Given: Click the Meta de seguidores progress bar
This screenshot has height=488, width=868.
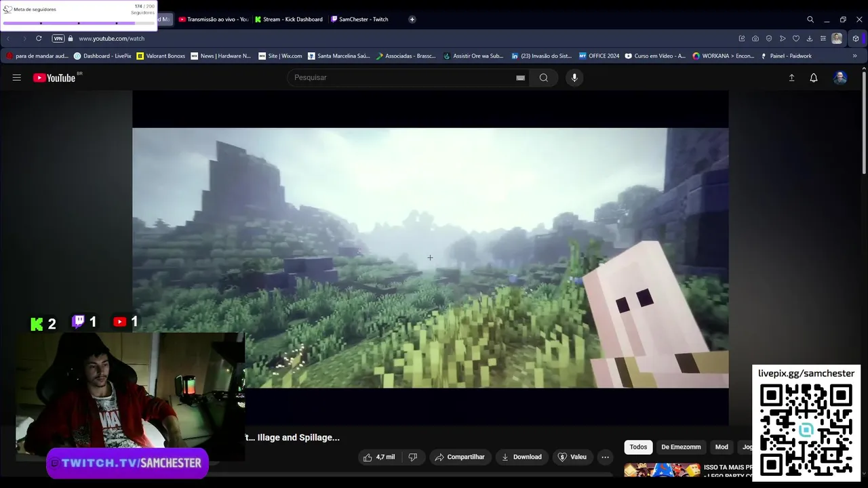Looking at the screenshot, I should point(78,23).
